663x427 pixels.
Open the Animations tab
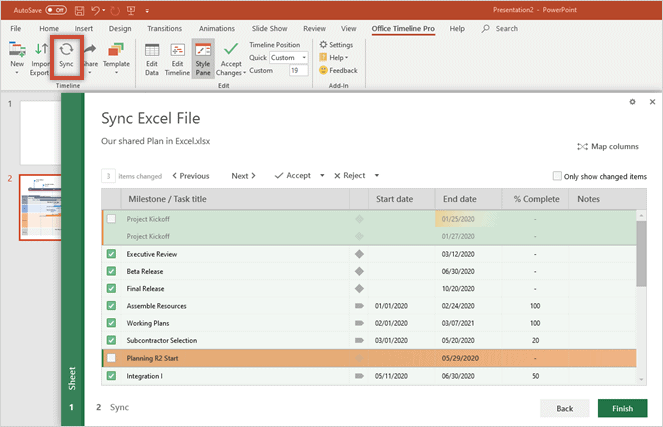(x=217, y=28)
